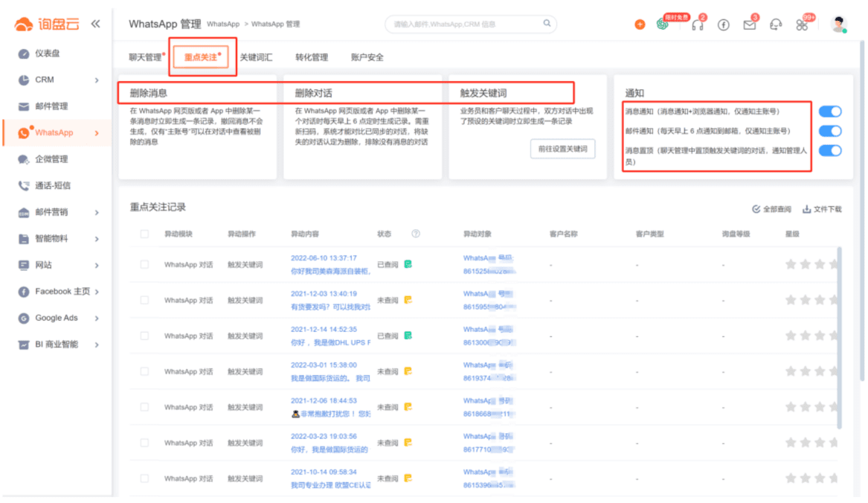Open the headphones icon with badge 2
Image resolution: width=868 pixels, height=503 pixels.
click(697, 25)
